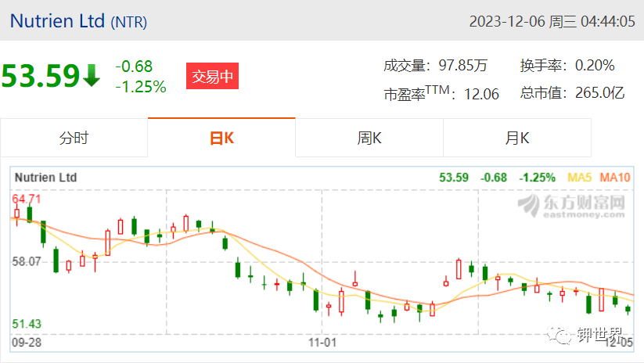Click the 09-28 date axis label
The image size is (644, 363).
[27, 343]
